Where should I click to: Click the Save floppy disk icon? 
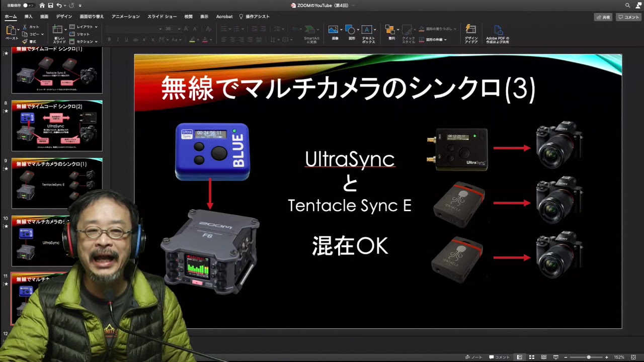point(50,5)
